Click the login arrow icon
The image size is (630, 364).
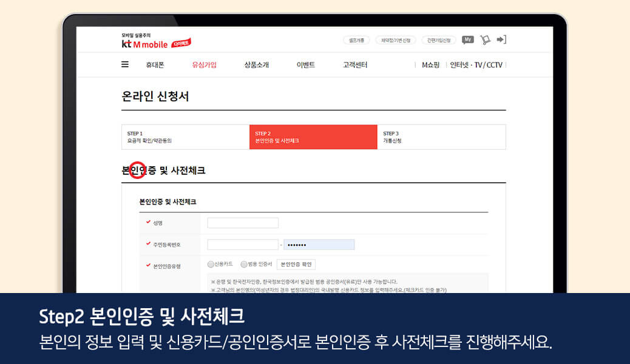coord(501,39)
